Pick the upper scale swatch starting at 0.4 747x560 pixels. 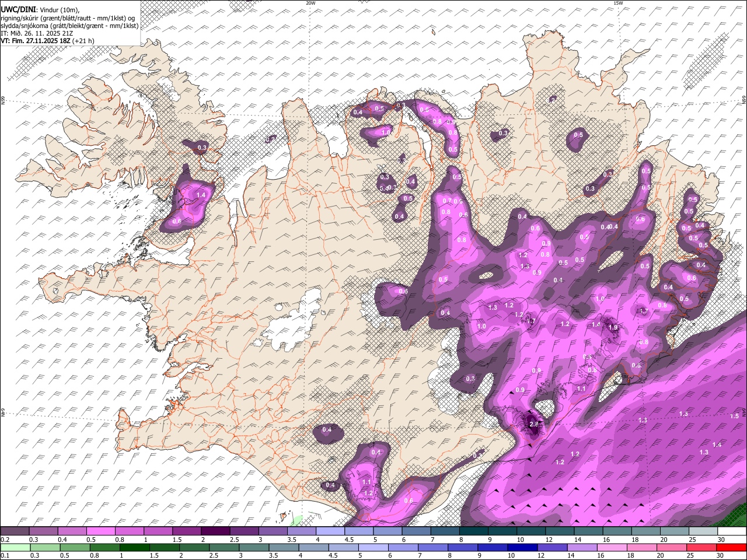pos(72,531)
